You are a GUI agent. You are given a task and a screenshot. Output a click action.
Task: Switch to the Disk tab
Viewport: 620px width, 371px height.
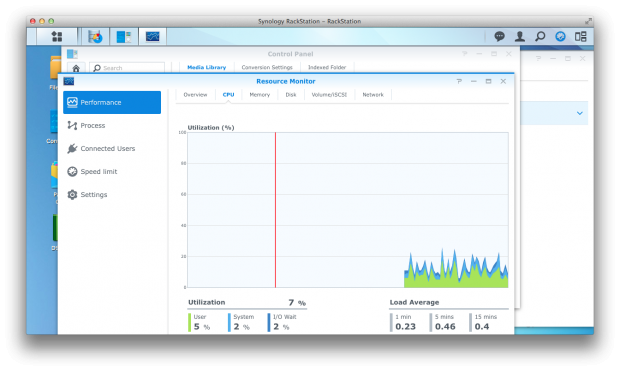(x=291, y=95)
